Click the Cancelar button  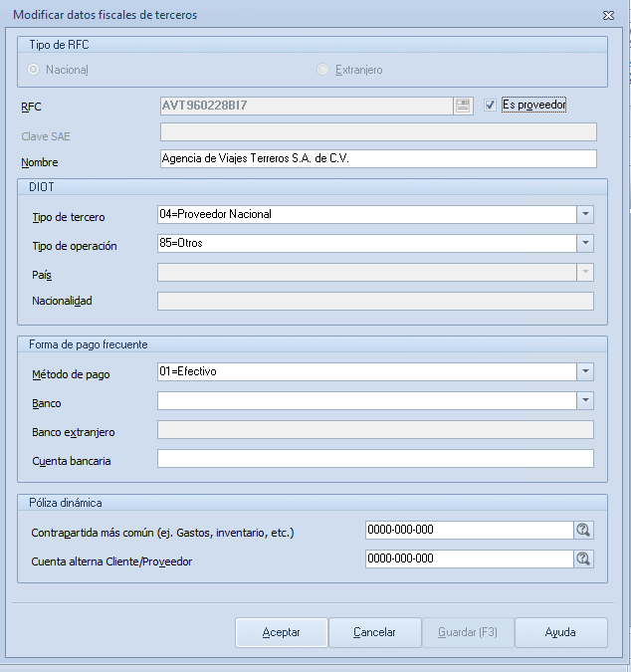[375, 632]
